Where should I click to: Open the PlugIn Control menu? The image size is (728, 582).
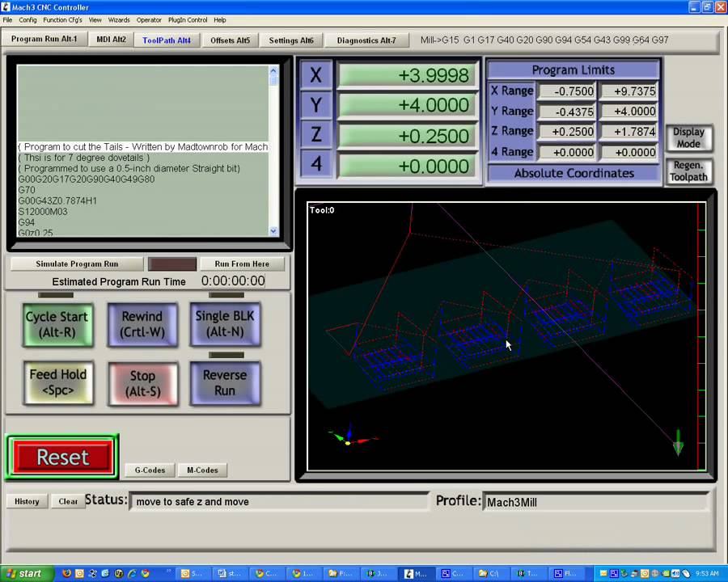click(x=188, y=20)
